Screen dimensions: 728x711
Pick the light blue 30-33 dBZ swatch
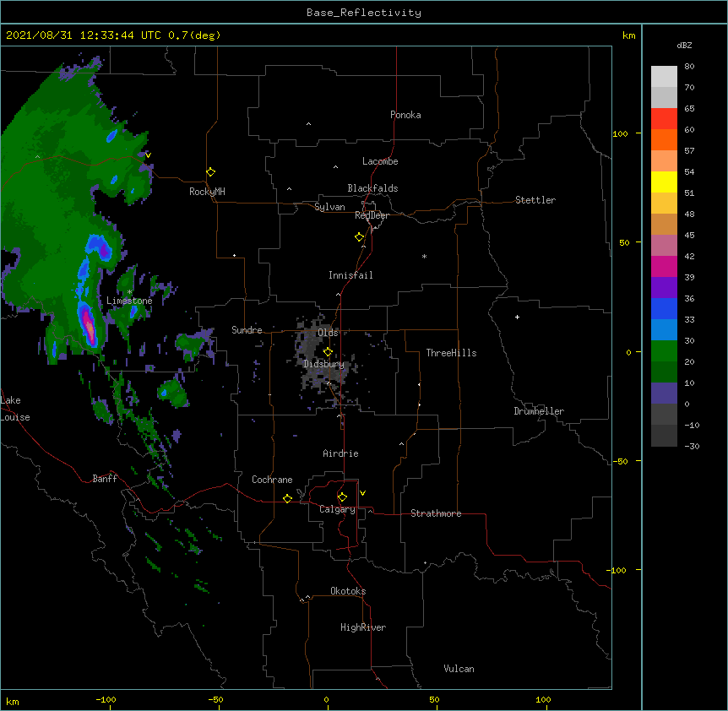(x=664, y=330)
